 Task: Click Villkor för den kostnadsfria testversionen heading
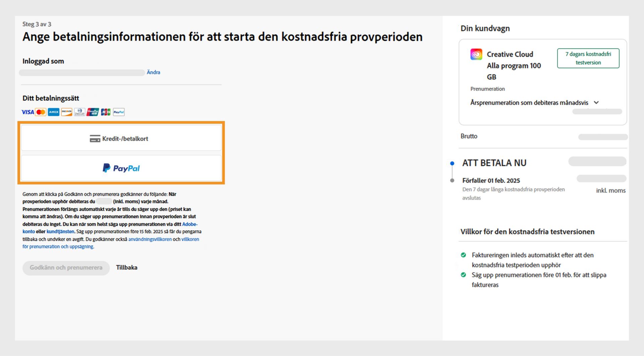pyautogui.click(x=527, y=232)
